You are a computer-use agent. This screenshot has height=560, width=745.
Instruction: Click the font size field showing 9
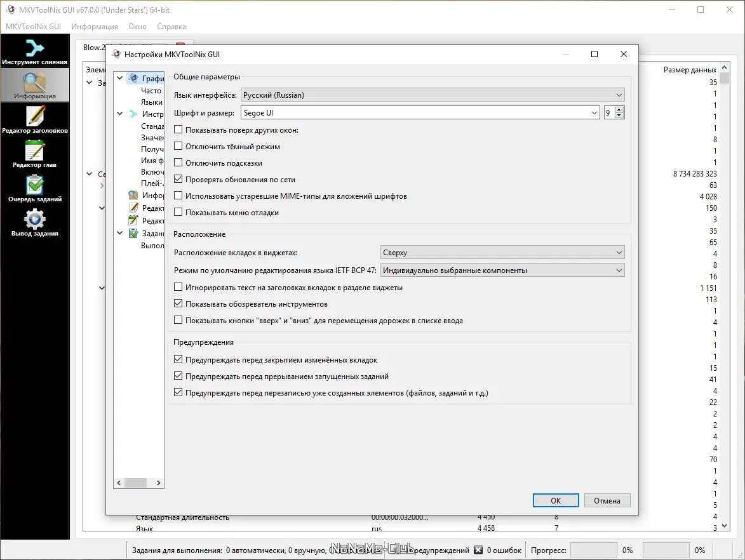pyautogui.click(x=609, y=112)
